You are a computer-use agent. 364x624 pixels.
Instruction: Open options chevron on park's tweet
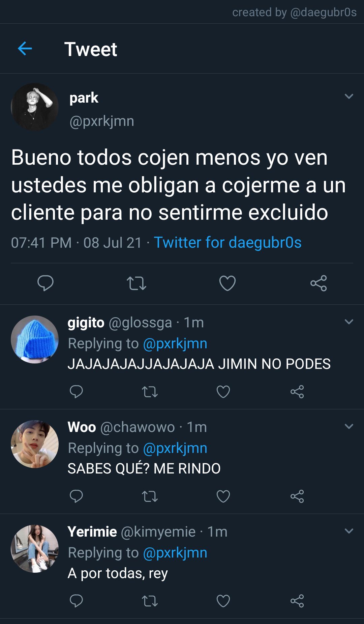coord(349,96)
